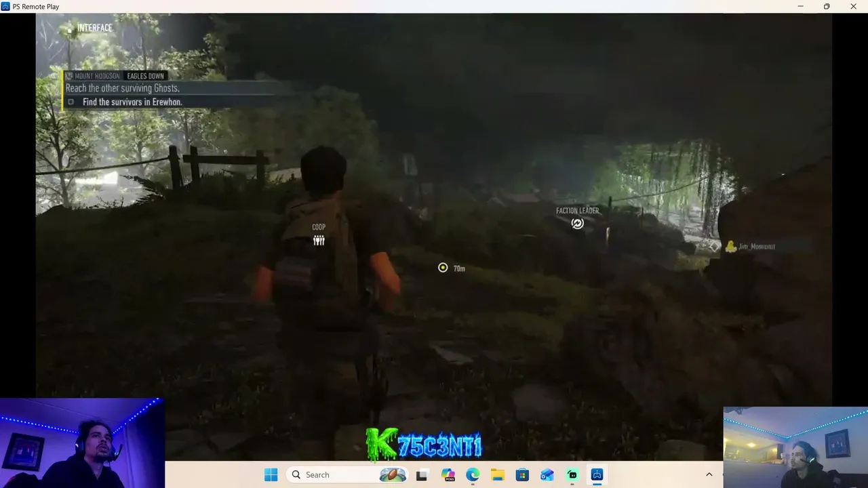Open the Windows Start menu
Viewport: 868px width, 488px height.
tap(271, 474)
